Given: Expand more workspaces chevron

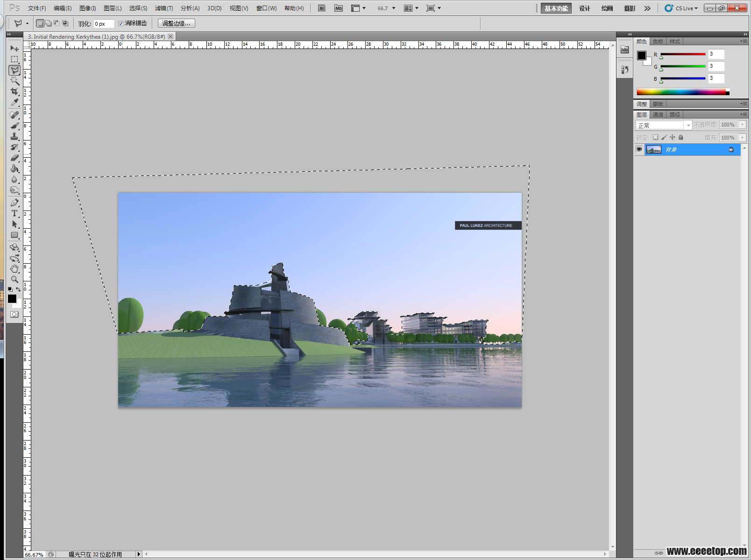Looking at the screenshot, I should point(647,8).
